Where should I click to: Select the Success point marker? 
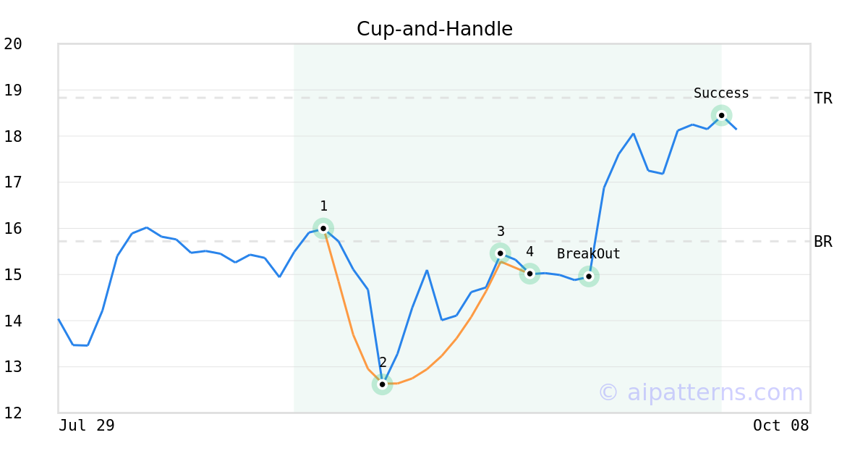721,115
